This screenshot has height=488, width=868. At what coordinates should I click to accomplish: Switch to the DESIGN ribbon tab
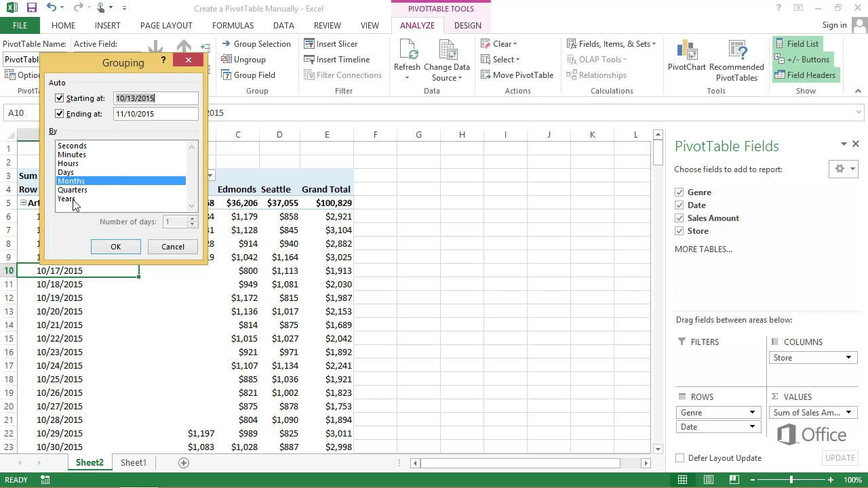point(467,25)
